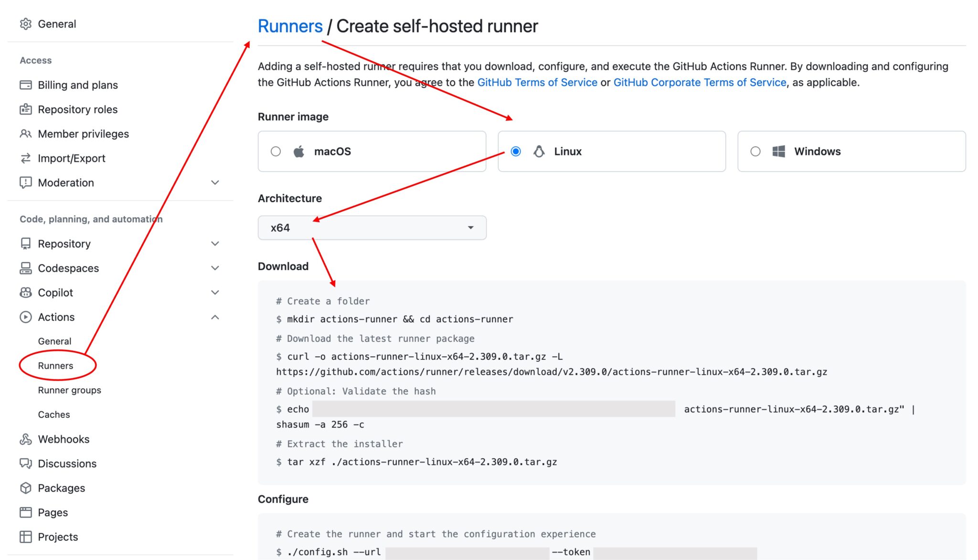Screen dimensions: 978x560
Task: Click the Packages box icon
Action: click(26, 488)
